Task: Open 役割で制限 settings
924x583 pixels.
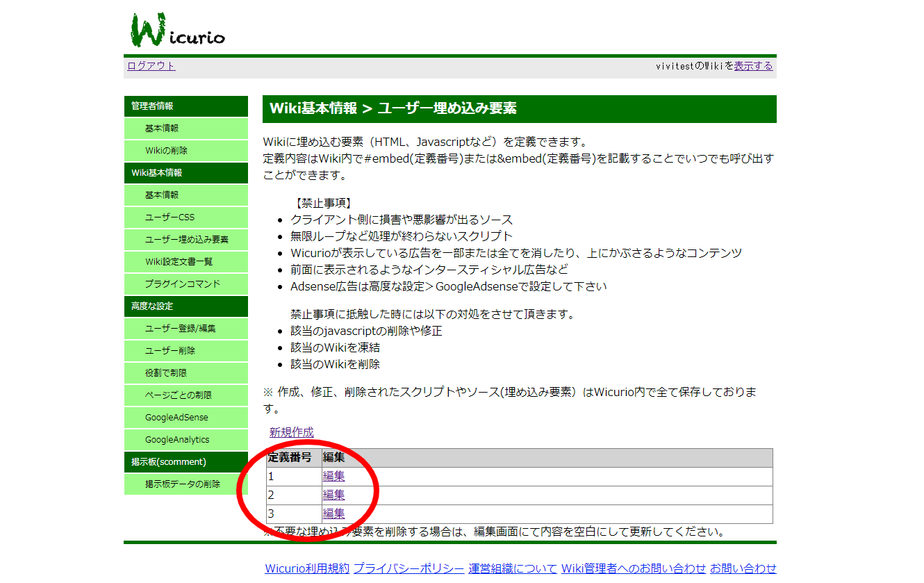Action: point(166,373)
